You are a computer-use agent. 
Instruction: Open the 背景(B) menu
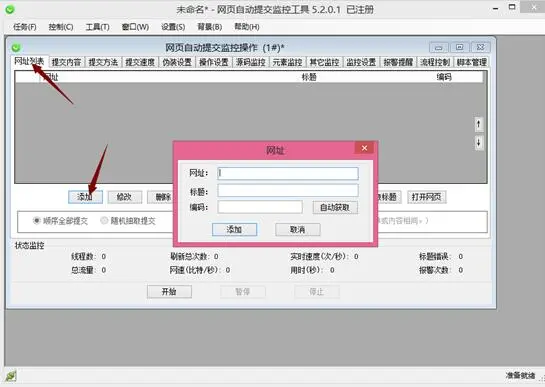pyautogui.click(x=210, y=27)
